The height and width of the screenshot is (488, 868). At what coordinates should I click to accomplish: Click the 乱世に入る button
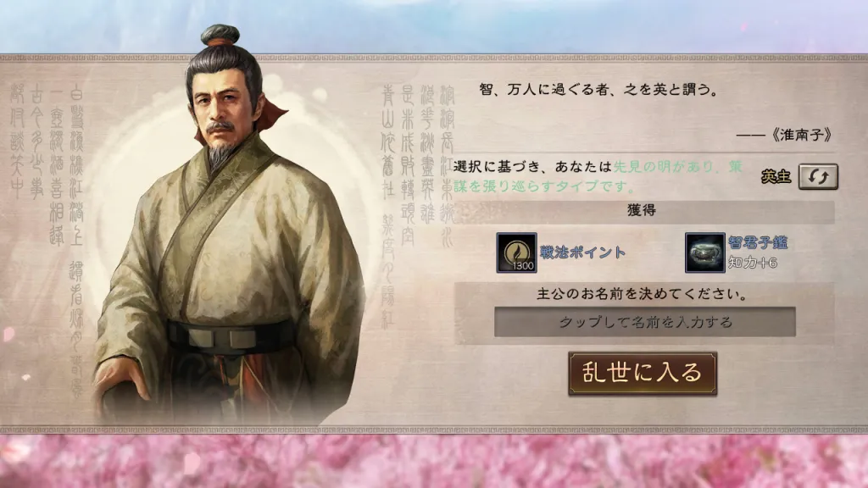(643, 373)
